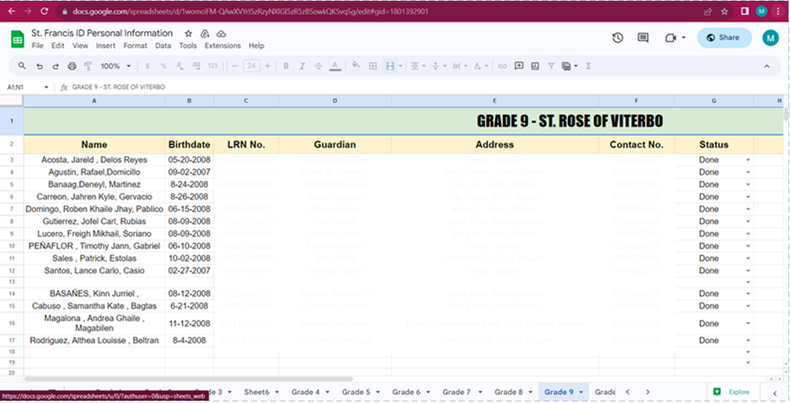Viewport: 790px width, 403px height.
Task: Open horizontal align dropdown
Action: pyautogui.click(x=417, y=66)
